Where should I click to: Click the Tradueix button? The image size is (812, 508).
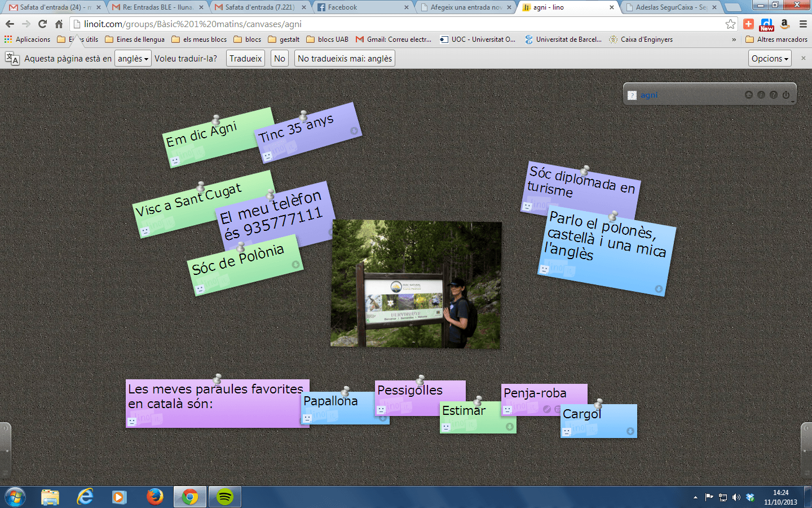tap(245, 59)
